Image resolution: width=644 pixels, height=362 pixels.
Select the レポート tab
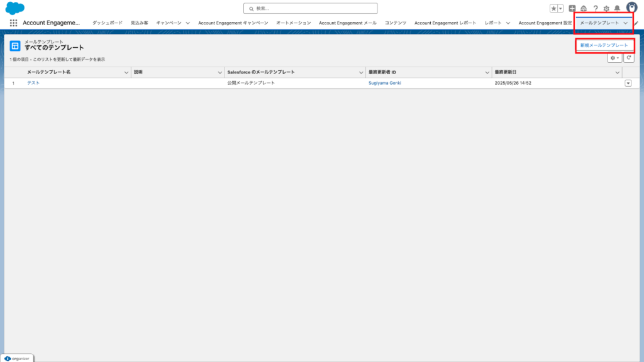[493, 23]
